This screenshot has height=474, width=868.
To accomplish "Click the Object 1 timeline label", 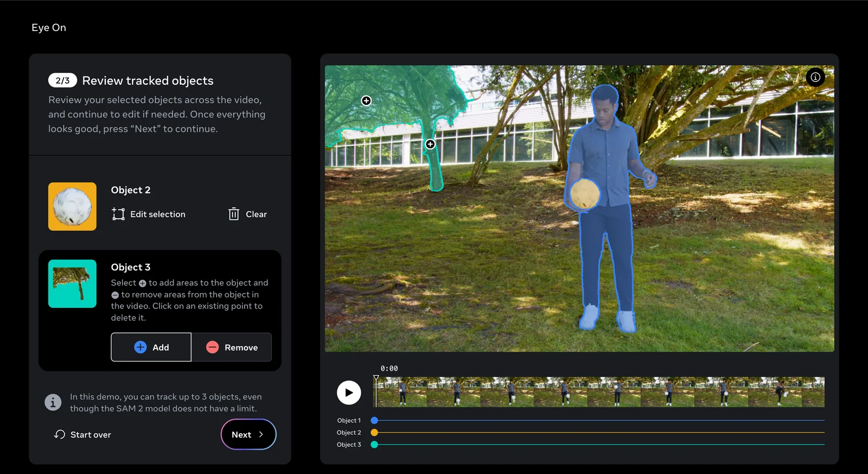I will point(349,420).
